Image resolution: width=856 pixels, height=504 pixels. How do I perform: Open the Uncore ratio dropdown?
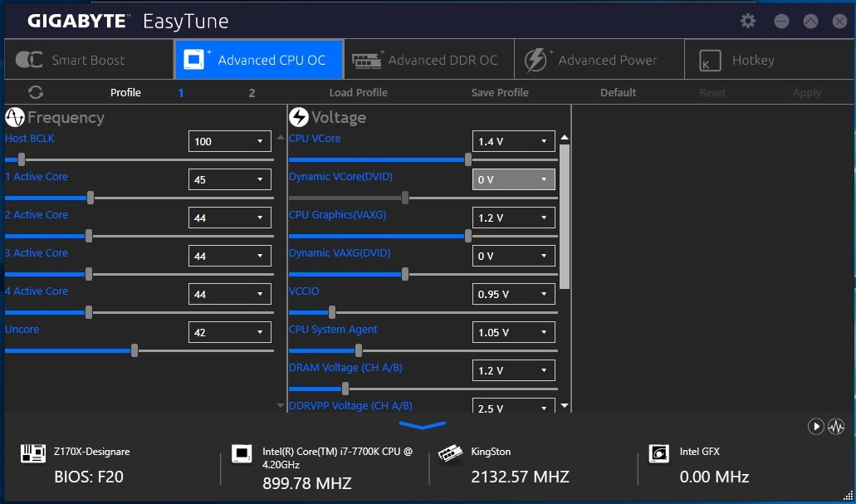click(x=230, y=332)
